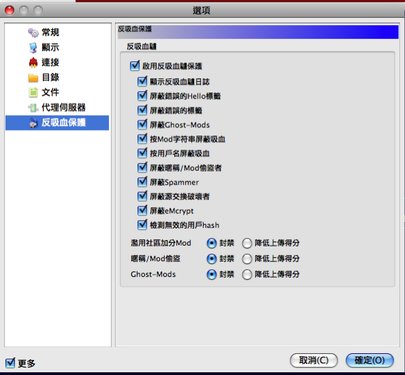Screen dimensions: 405x375
Task: Choose 降低上傳得分 for Ghost-Mods row
Action: [x=247, y=274]
